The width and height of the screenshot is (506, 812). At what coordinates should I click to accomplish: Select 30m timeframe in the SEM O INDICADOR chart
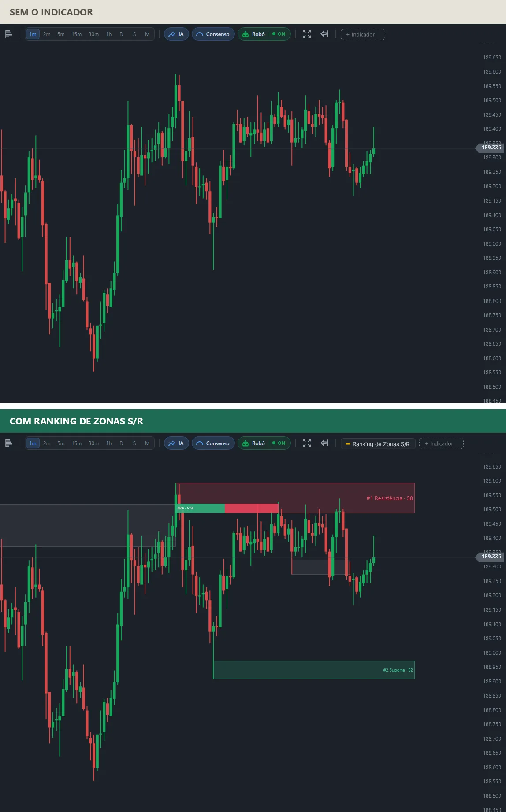[93, 34]
